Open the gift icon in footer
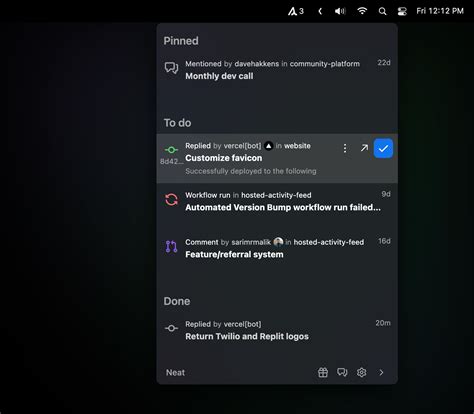The image size is (474, 414). pyautogui.click(x=323, y=372)
